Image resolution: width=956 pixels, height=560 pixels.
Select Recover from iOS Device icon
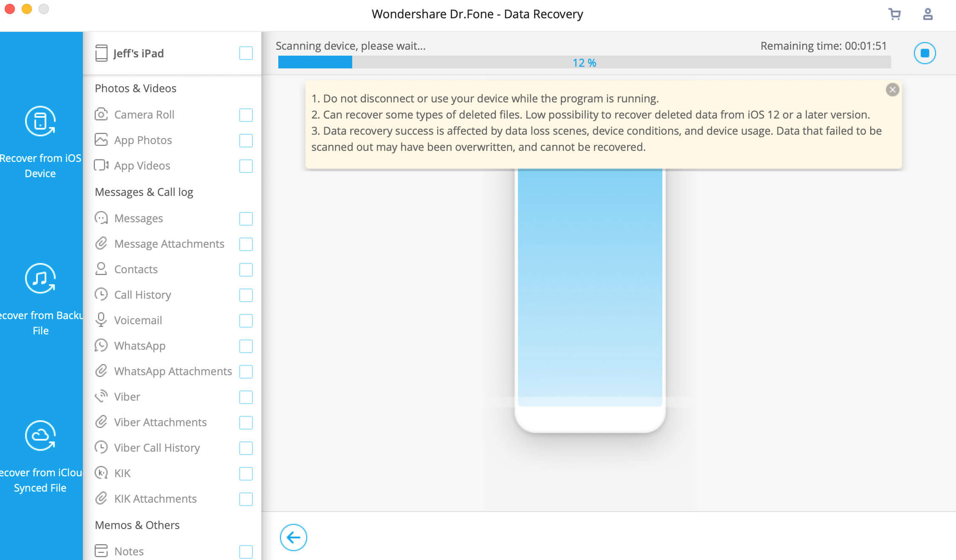pos(40,121)
